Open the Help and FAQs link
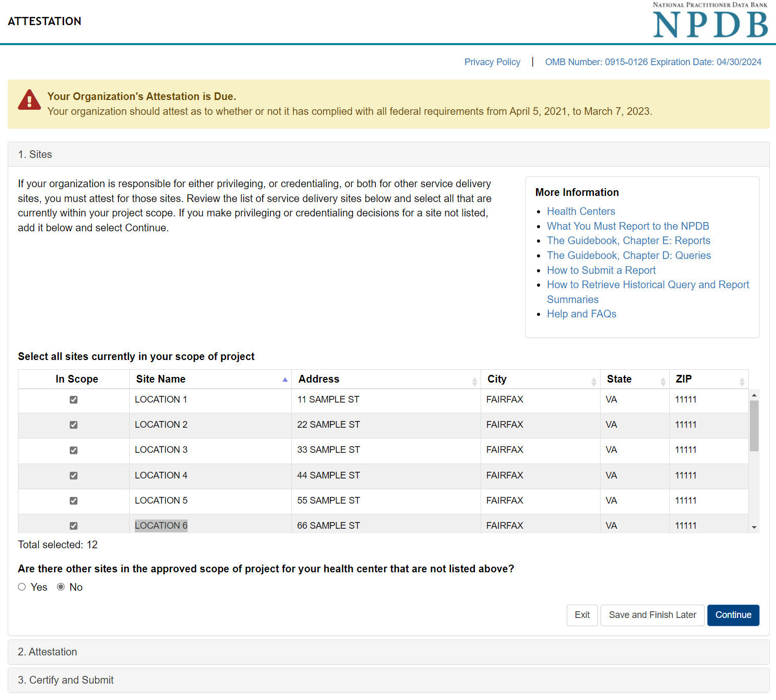The height and width of the screenshot is (700, 776). tap(582, 314)
